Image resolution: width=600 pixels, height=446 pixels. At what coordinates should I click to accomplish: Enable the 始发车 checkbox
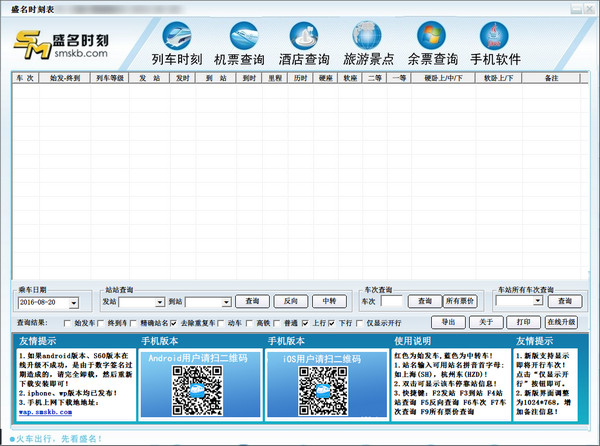[x=67, y=323]
